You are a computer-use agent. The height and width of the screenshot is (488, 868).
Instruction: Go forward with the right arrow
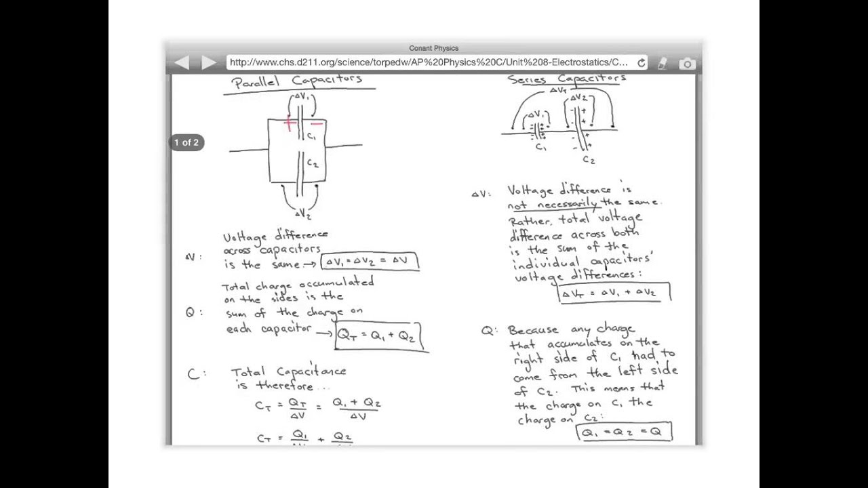click(x=209, y=63)
